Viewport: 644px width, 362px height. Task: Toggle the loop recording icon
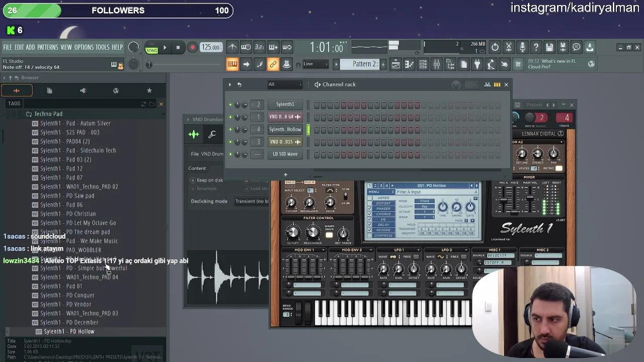[x=287, y=47]
